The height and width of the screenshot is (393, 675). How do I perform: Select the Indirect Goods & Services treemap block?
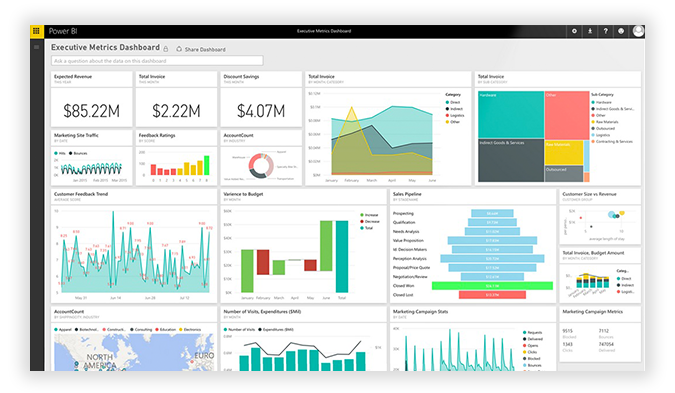tap(511, 160)
